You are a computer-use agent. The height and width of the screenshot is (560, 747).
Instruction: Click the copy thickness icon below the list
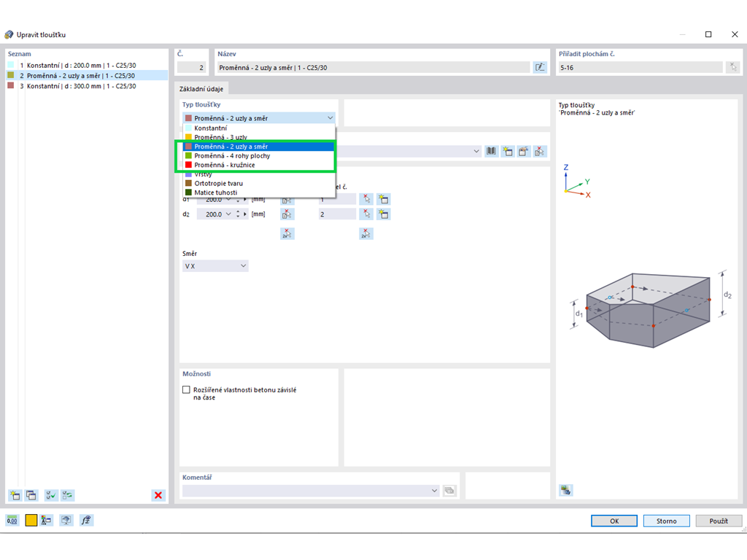point(31,495)
